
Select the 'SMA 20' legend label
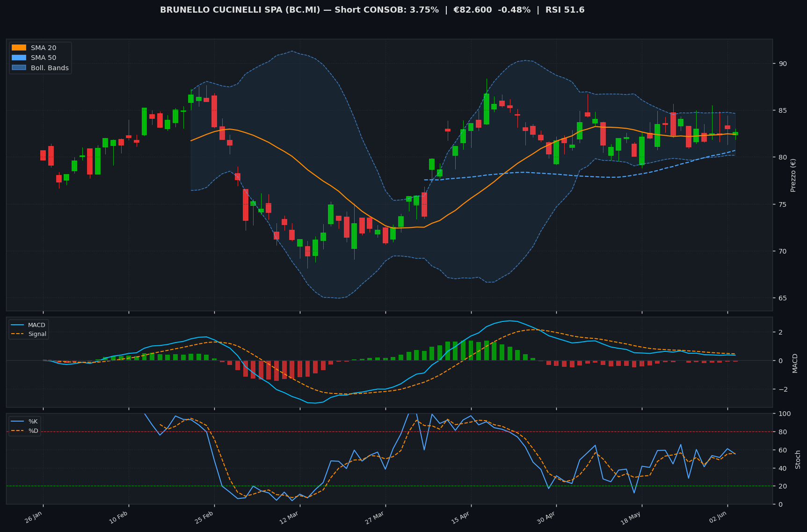[44, 48]
